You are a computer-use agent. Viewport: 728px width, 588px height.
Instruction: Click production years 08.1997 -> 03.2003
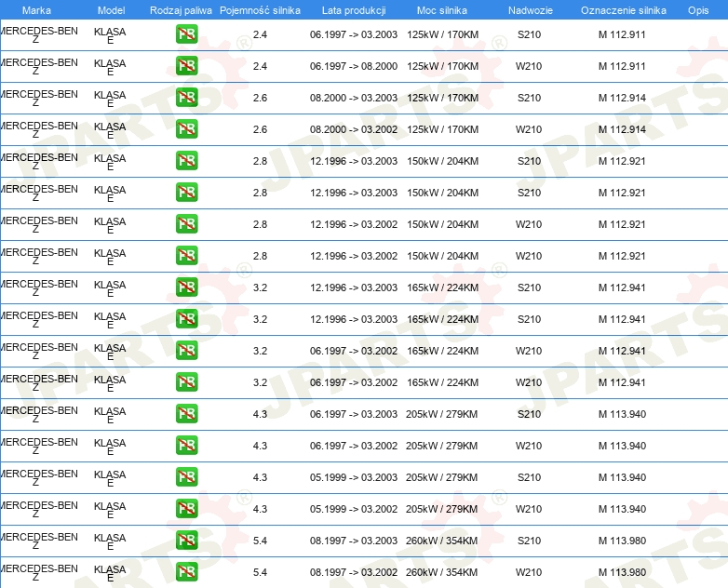354,541
